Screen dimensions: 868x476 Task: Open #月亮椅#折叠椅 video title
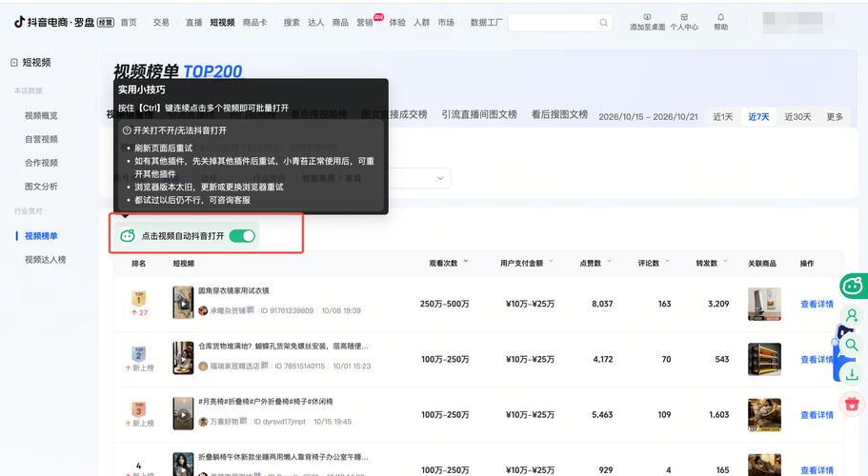[x=266, y=402]
